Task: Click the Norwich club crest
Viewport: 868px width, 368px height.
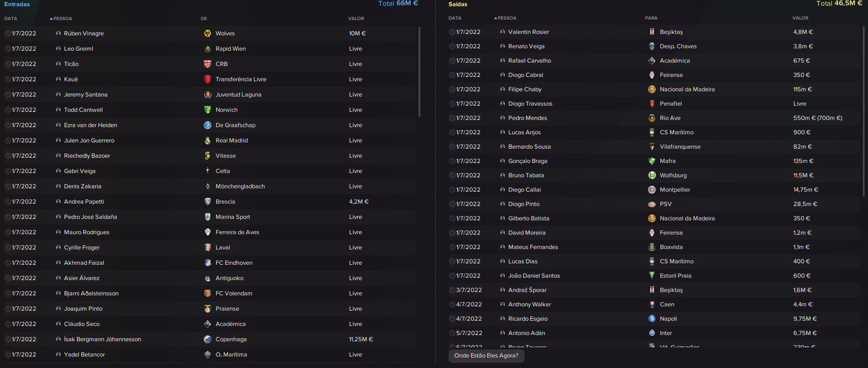Action: 208,110
